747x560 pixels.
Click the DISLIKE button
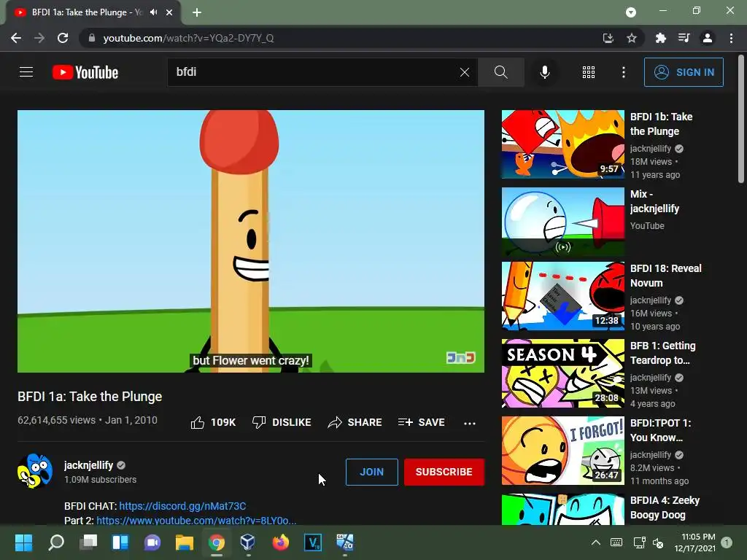pos(282,422)
